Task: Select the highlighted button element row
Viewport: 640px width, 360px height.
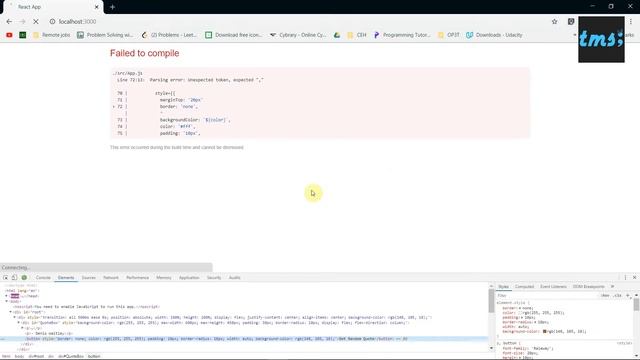Action: click(244, 339)
